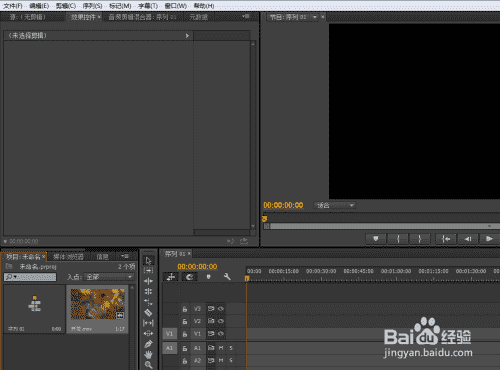Select the Zoom magnifier tool
Screen dimensions: 500x370
[x=148, y=365]
